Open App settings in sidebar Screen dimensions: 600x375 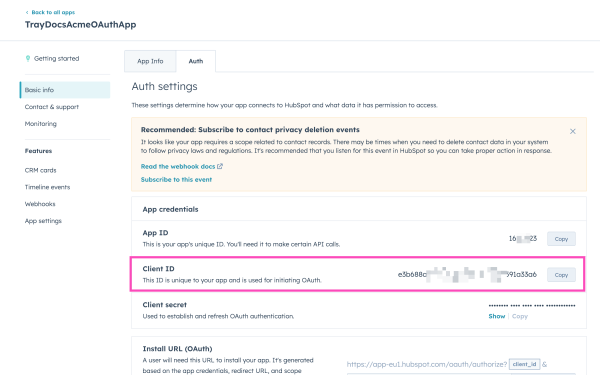pyautogui.click(x=43, y=221)
